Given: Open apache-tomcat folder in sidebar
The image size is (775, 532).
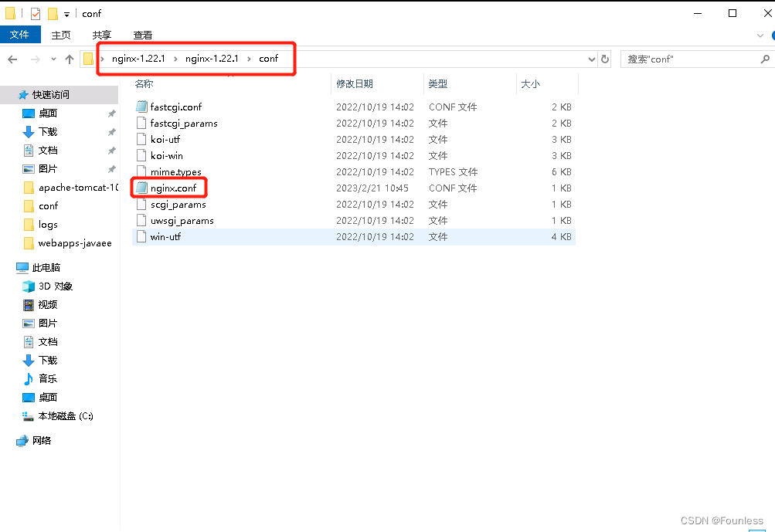Looking at the screenshot, I should click(79, 187).
